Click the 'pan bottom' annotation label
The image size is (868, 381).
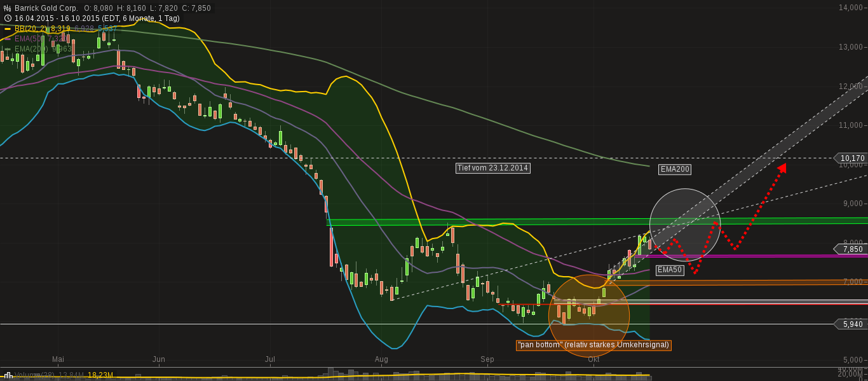click(593, 345)
